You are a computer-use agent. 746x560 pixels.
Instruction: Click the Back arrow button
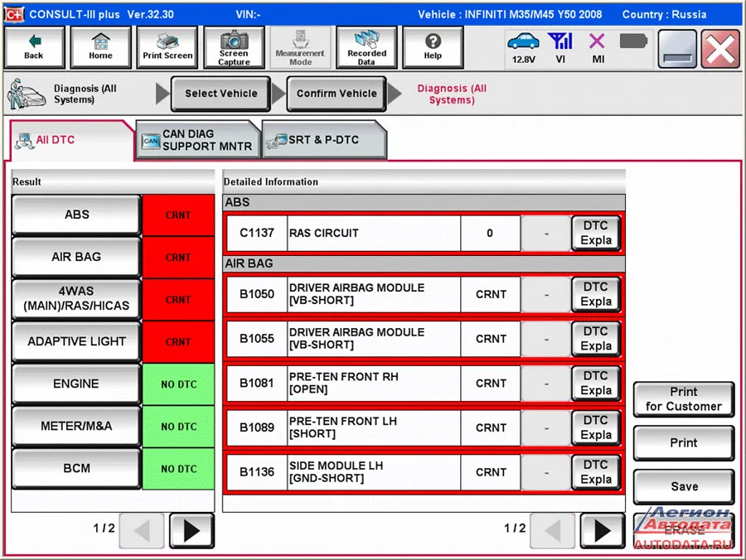[x=34, y=47]
